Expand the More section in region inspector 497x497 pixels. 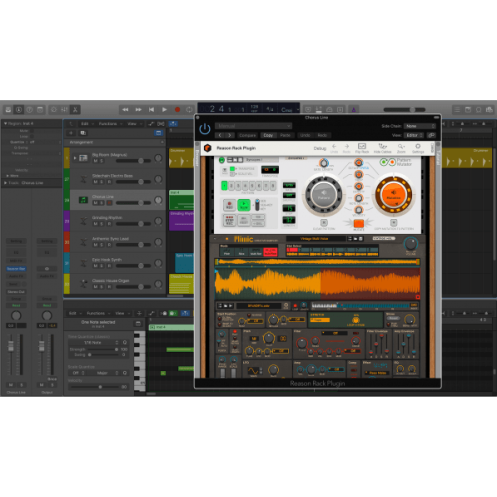click(7, 176)
